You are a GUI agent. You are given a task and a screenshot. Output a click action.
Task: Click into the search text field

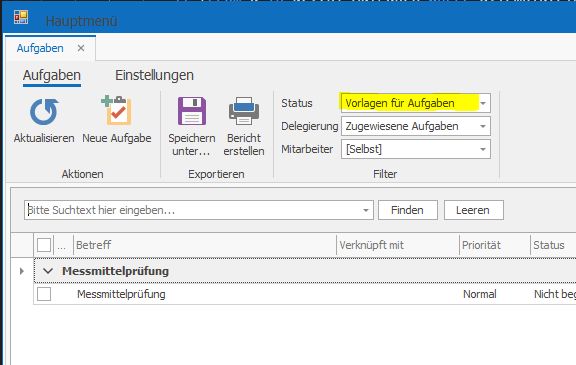pos(193,210)
